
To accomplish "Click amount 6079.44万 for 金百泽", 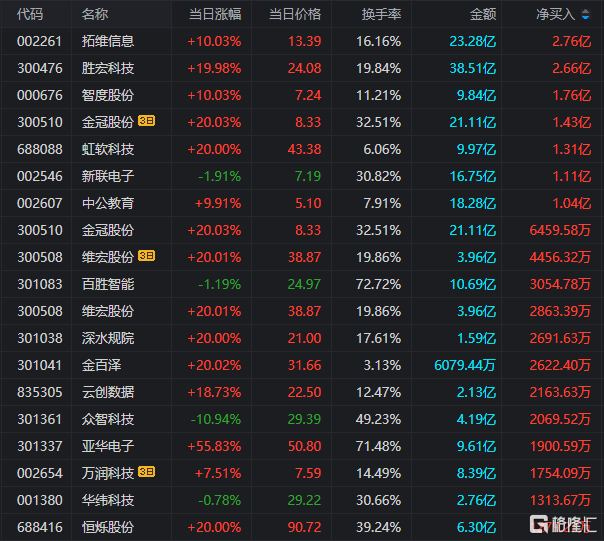I will pos(465,365).
